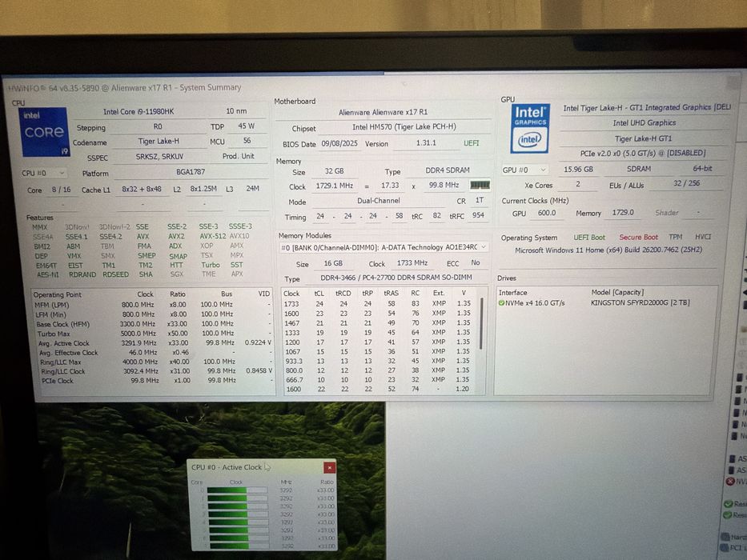Click the PCIe v2.0 x0 DISABLED value
This screenshot has height=560, width=747.
pyautogui.click(x=643, y=154)
